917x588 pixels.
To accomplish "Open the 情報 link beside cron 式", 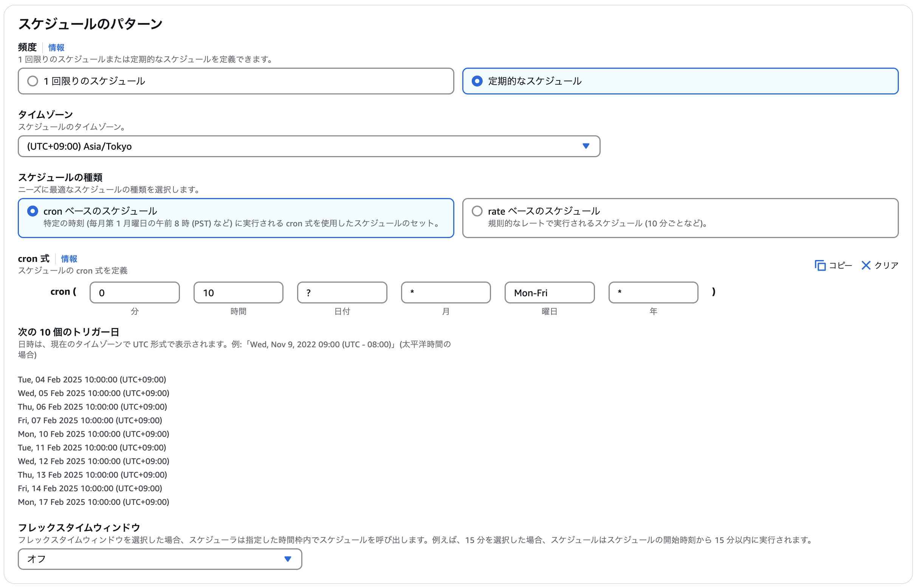I will click(69, 259).
